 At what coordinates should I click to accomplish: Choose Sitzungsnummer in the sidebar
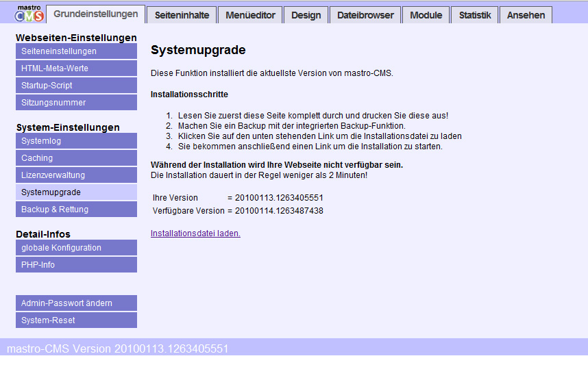(76, 102)
